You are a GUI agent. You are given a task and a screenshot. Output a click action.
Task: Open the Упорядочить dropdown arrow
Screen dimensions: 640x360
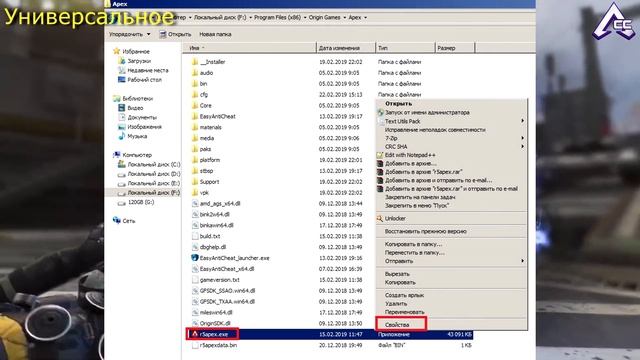click(x=149, y=34)
